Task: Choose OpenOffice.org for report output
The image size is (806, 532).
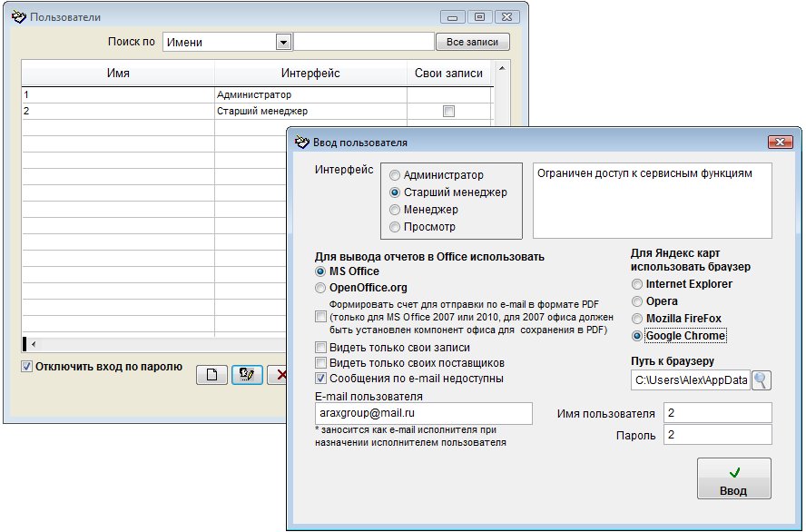Action: 320,288
